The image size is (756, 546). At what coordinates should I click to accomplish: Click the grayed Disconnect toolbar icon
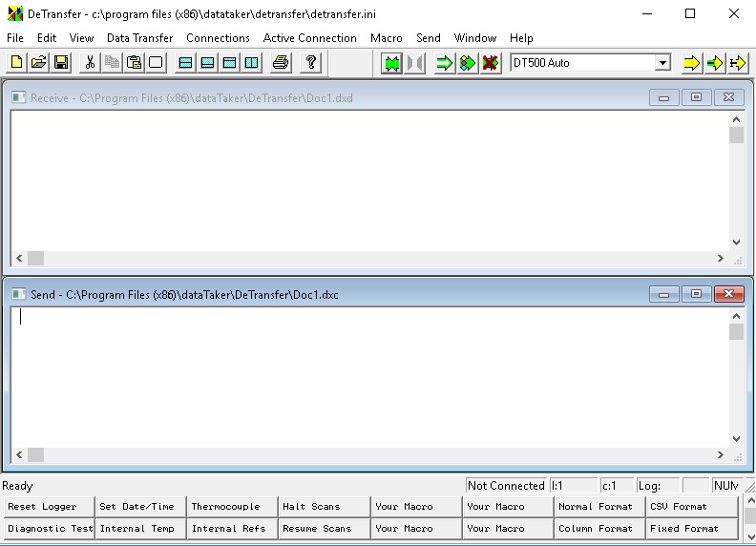(x=414, y=63)
